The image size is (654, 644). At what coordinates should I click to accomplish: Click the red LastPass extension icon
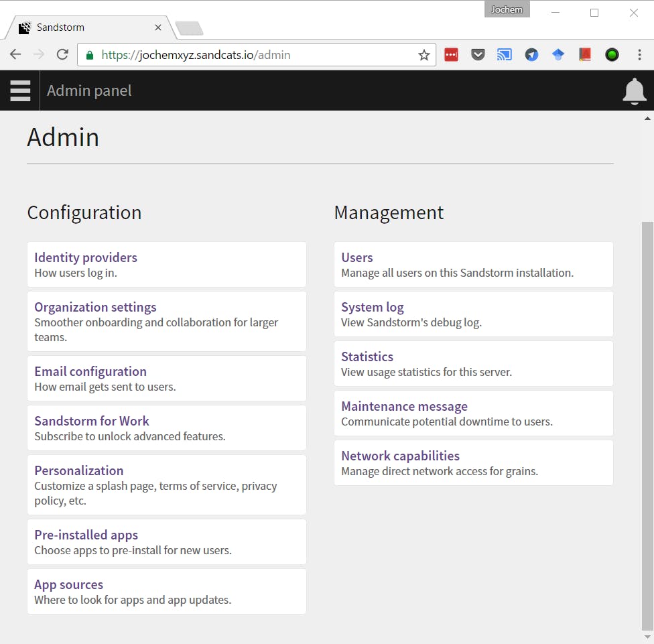(451, 55)
